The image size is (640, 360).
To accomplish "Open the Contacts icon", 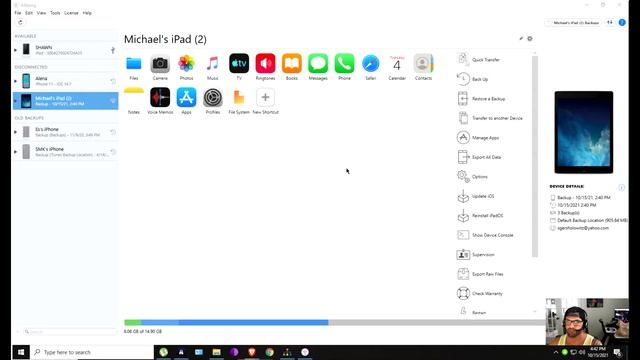I will pyautogui.click(x=423, y=64).
